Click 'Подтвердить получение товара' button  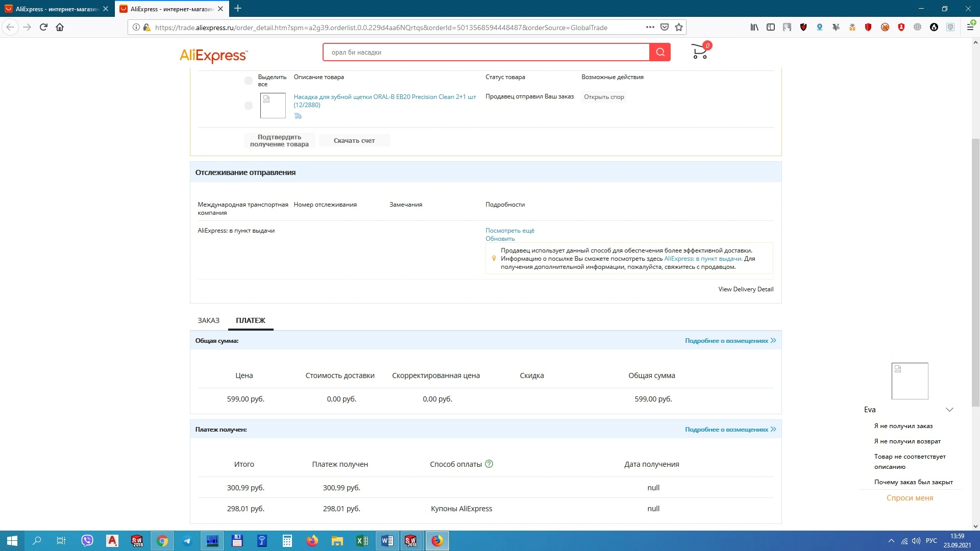pos(279,141)
